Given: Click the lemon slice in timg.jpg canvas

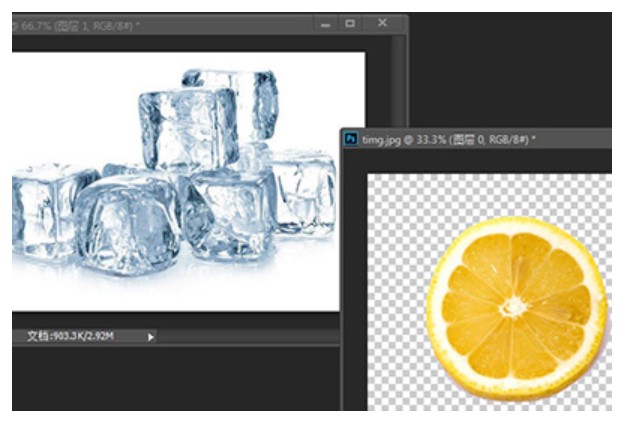Looking at the screenshot, I should [x=517, y=307].
